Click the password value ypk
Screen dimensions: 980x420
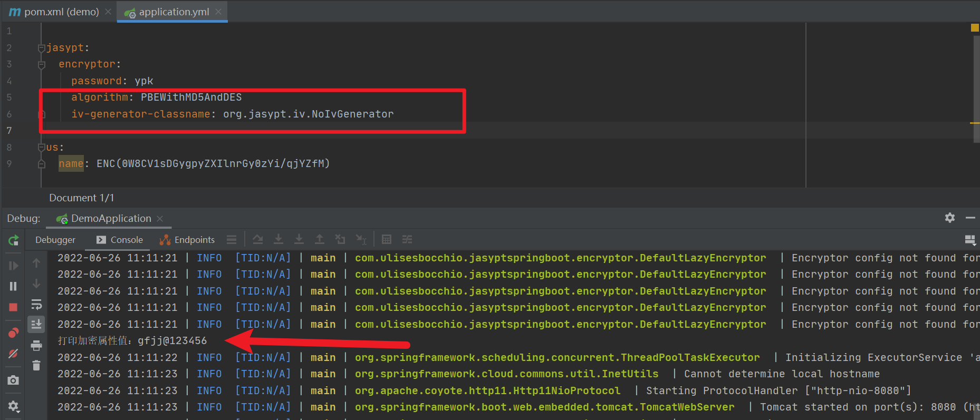click(144, 81)
